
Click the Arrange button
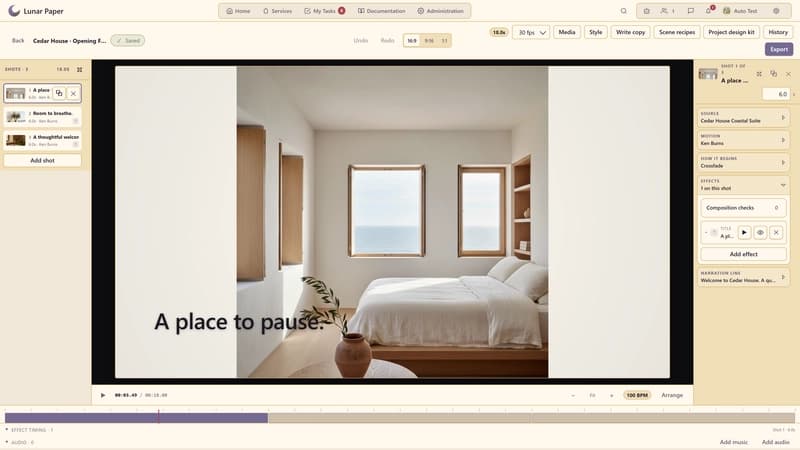tap(672, 395)
